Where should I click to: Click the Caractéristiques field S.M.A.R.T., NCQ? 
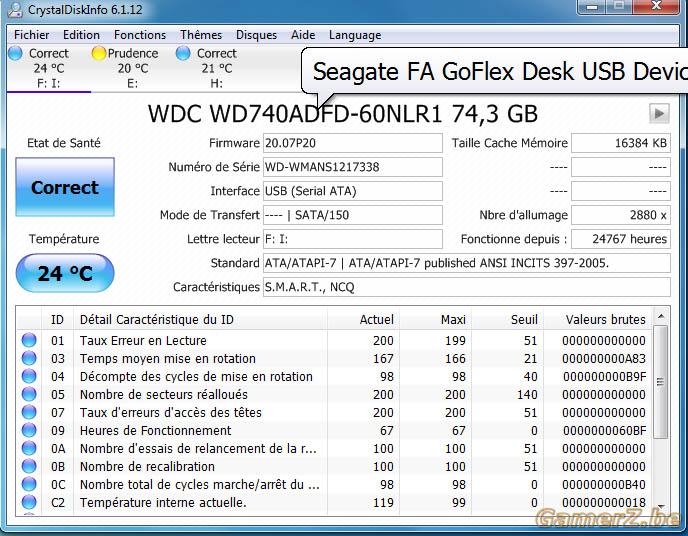pyautogui.click(x=467, y=287)
